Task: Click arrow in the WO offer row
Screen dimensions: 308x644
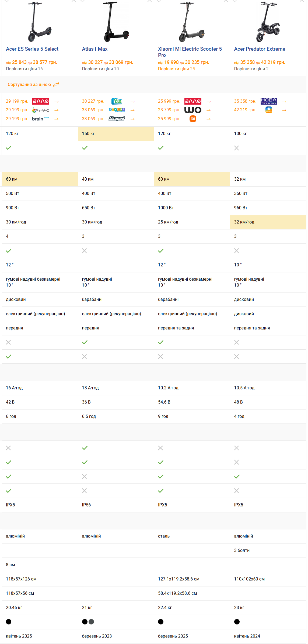Action: tap(208, 110)
